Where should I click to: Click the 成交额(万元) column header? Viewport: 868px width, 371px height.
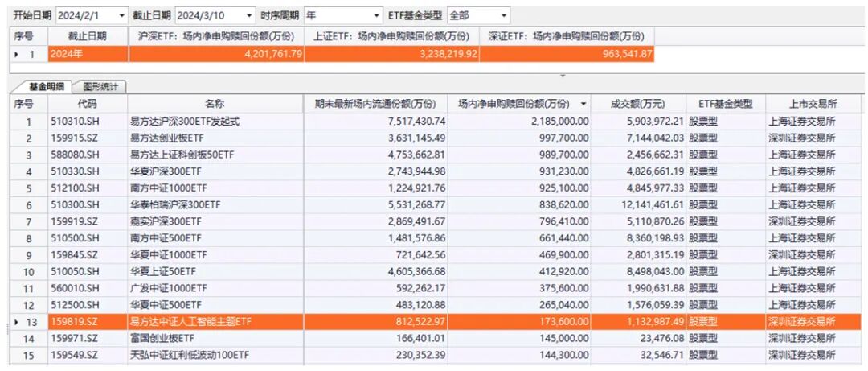[637, 104]
